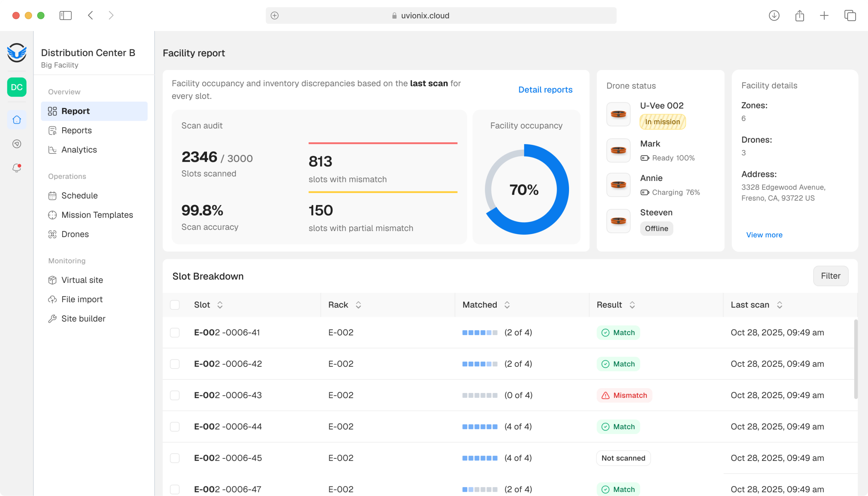Tick the checkbox next to E-002-0006-45

click(175, 458)
